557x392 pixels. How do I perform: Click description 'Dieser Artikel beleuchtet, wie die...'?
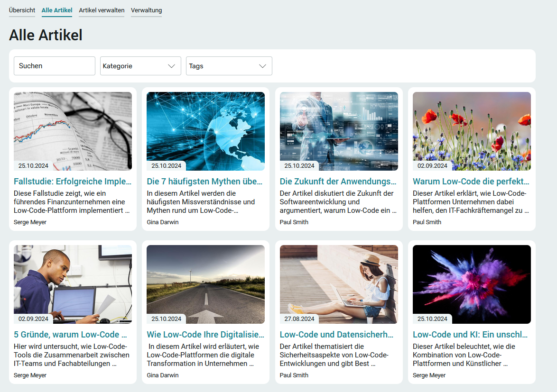(x=464, y=355)
